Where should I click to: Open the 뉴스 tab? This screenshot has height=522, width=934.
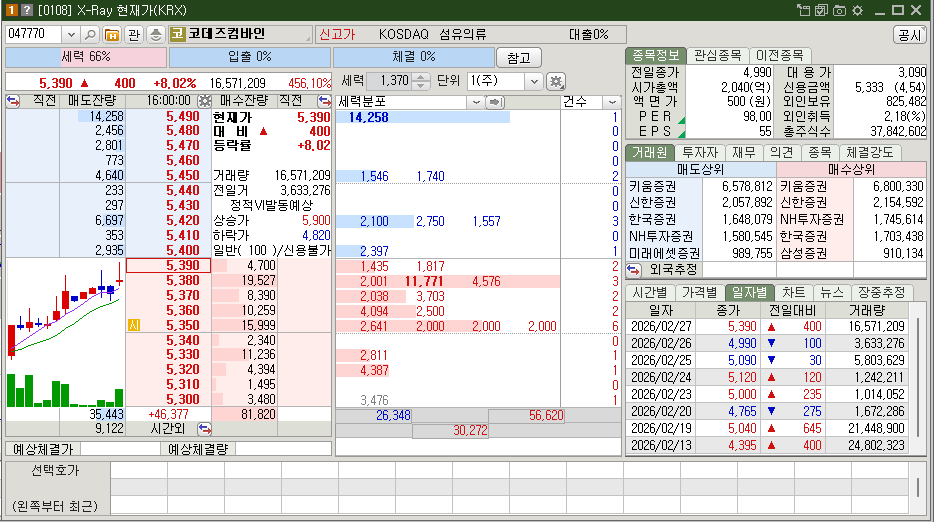(832, 293)
